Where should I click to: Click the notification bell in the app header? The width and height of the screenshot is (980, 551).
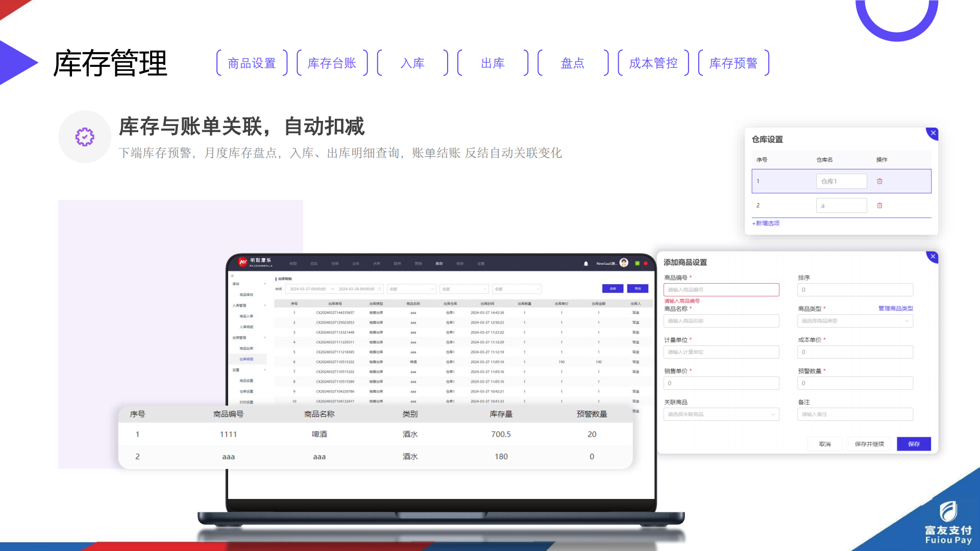click(586, 264)
